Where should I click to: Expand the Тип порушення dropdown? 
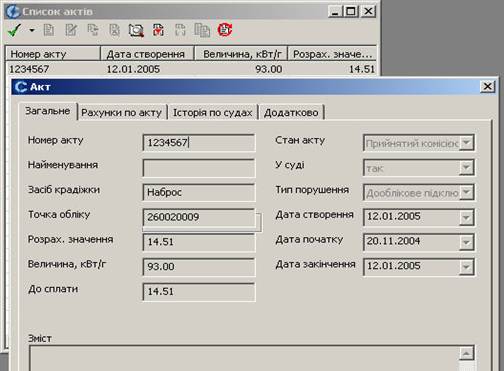click(466, 192)
